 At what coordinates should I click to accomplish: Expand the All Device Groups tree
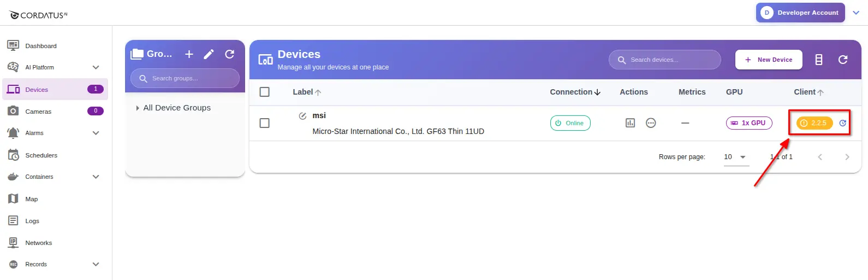[138, 108]
